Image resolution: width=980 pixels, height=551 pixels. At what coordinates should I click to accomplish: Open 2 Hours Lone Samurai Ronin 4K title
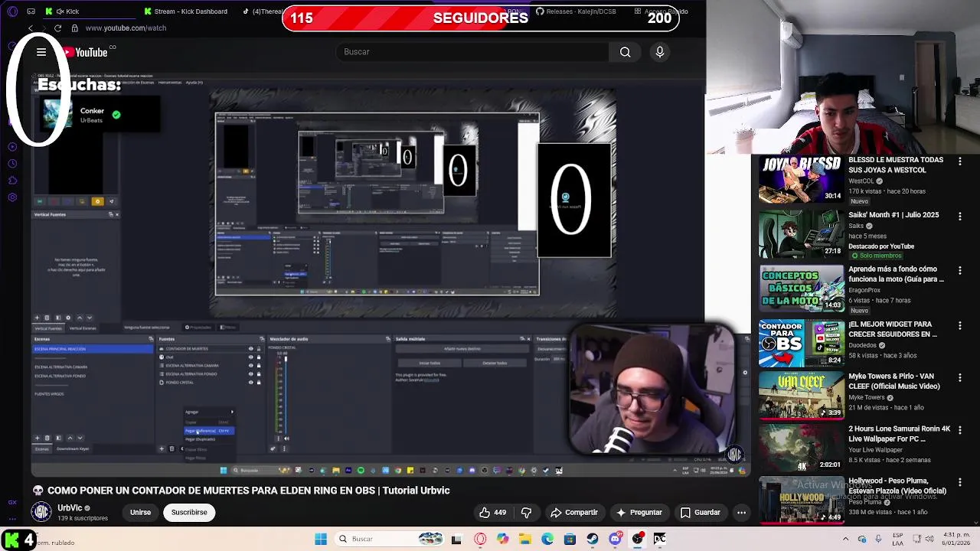[899, 434]
